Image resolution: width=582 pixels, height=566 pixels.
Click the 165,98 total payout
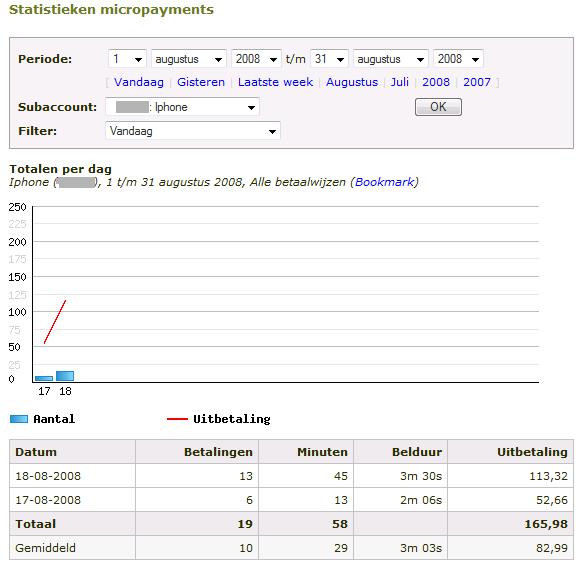[x=546, y=524]
